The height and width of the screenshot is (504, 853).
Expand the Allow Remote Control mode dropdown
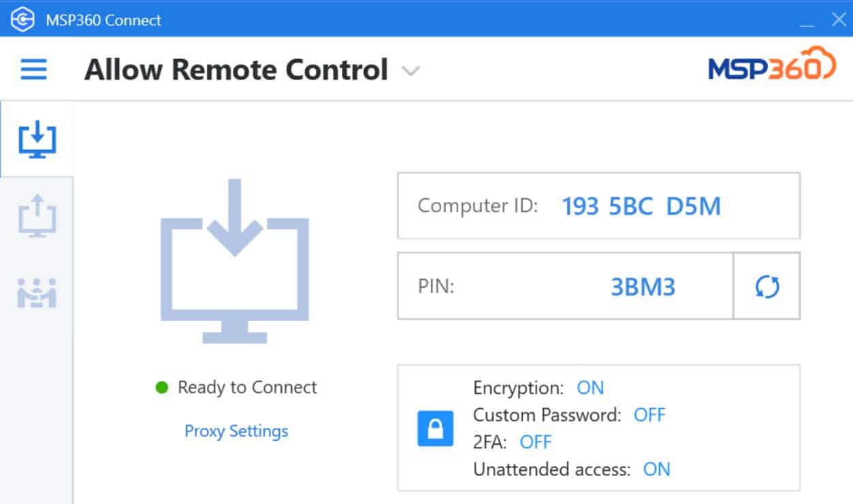pos(411,70)
